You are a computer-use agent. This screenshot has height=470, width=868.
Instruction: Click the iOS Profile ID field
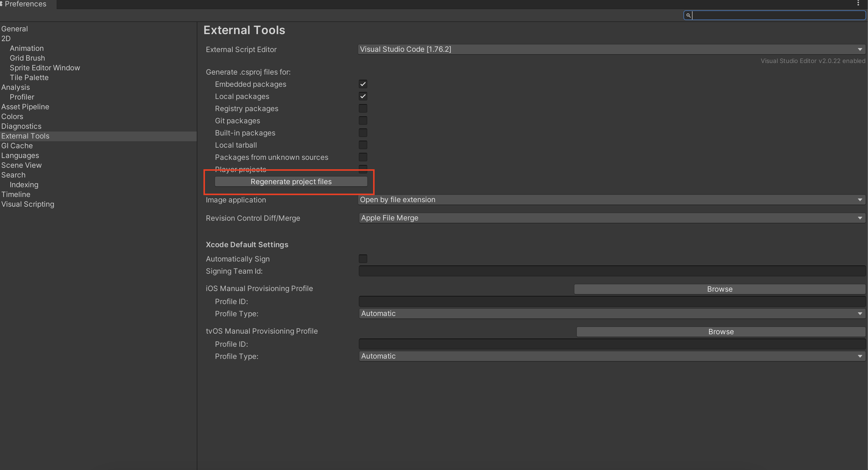coord(612,301)
